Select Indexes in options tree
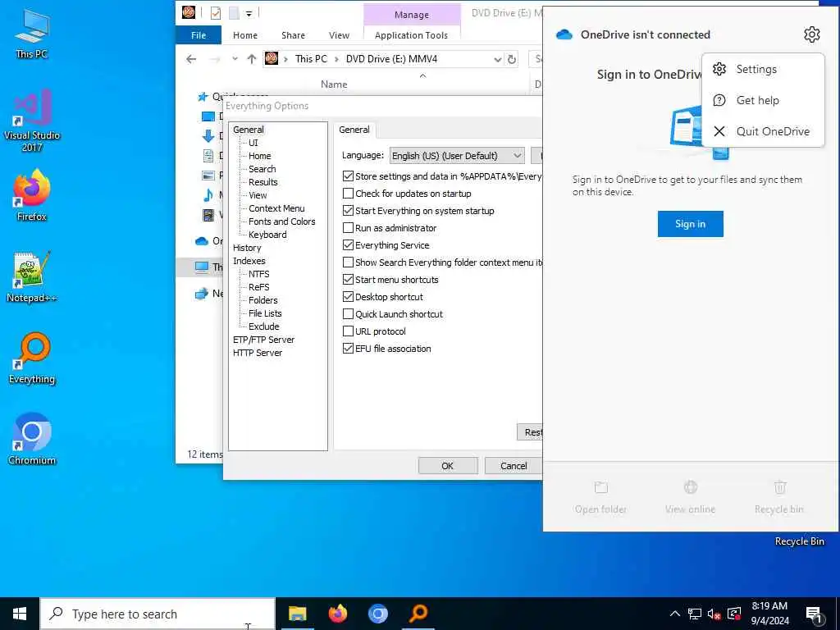 [249, 261]
